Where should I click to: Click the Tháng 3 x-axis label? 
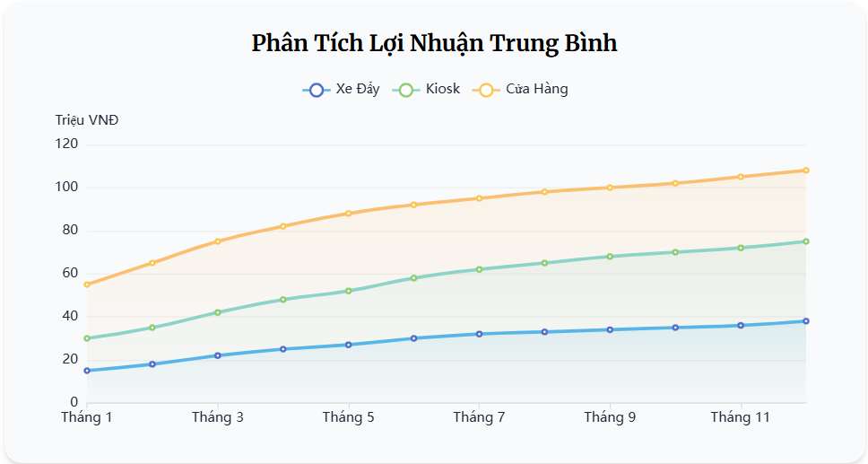pos(218,417)
